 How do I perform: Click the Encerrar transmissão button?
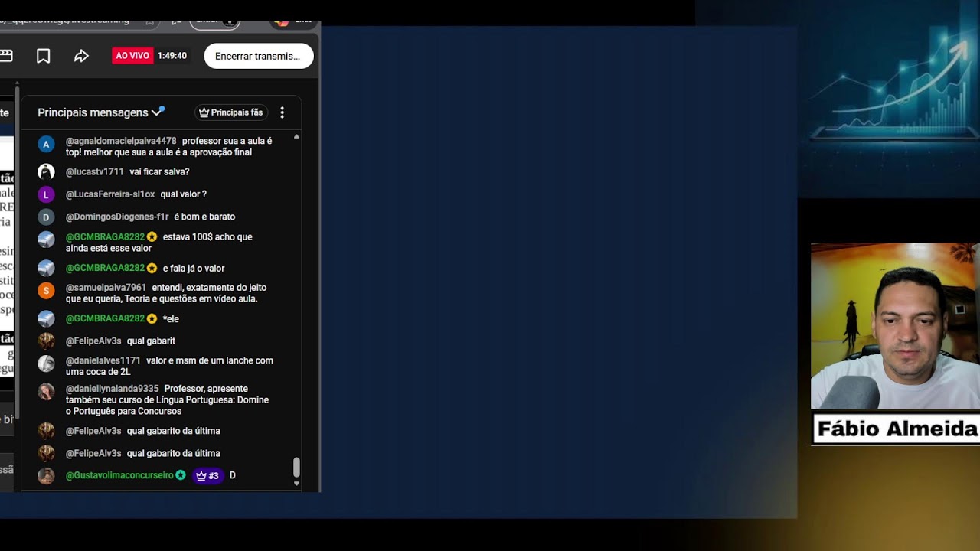tap(259, 56)
